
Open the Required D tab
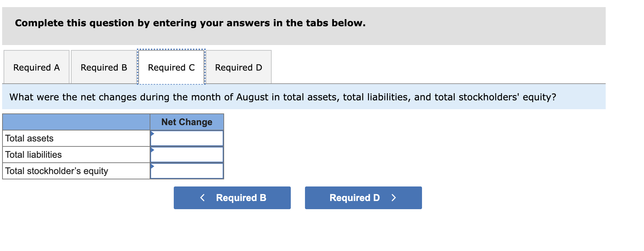(x=239, y=67)
